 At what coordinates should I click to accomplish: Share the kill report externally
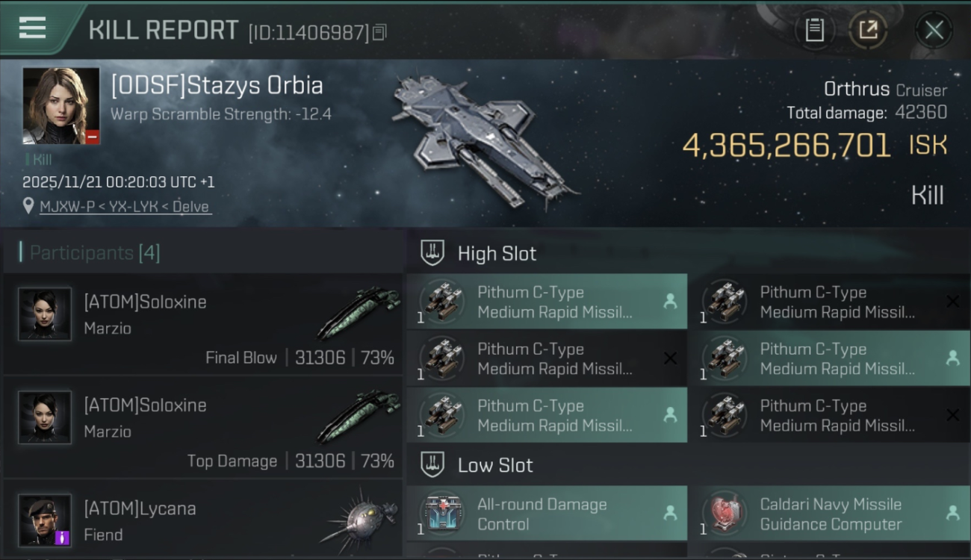tap(868, 30)
